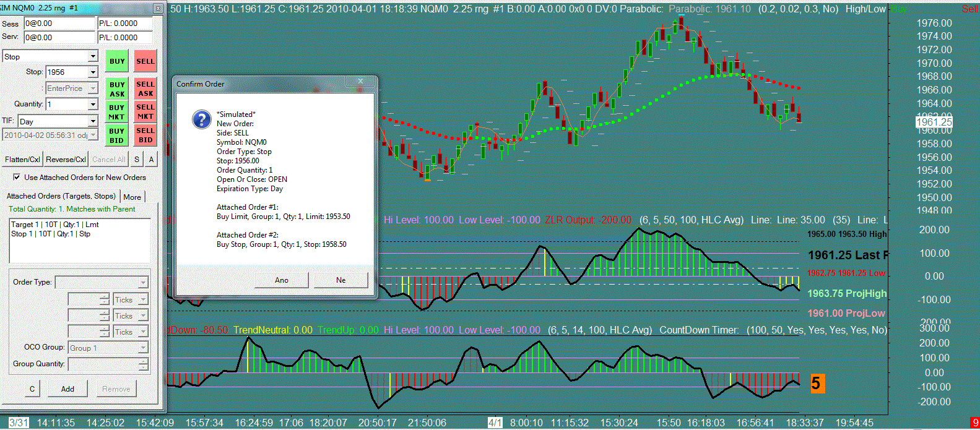Open the Stop order type dropdown

coord(93,56)
